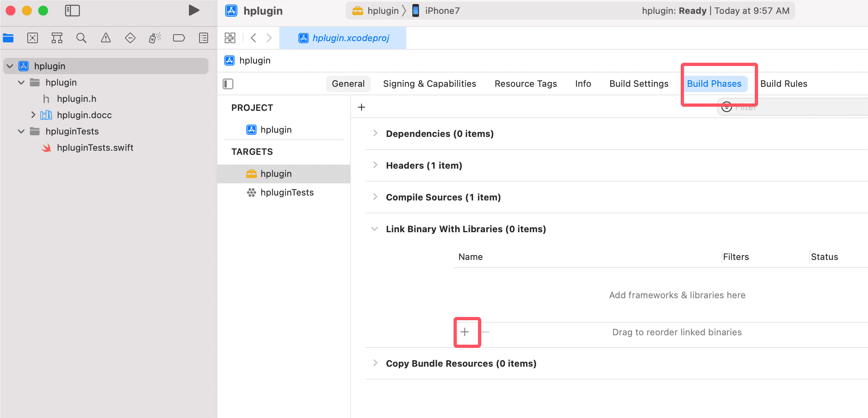Click the Filters column header
The width and height of the screenshot is (868, 418).
click(x=736, y=257)
